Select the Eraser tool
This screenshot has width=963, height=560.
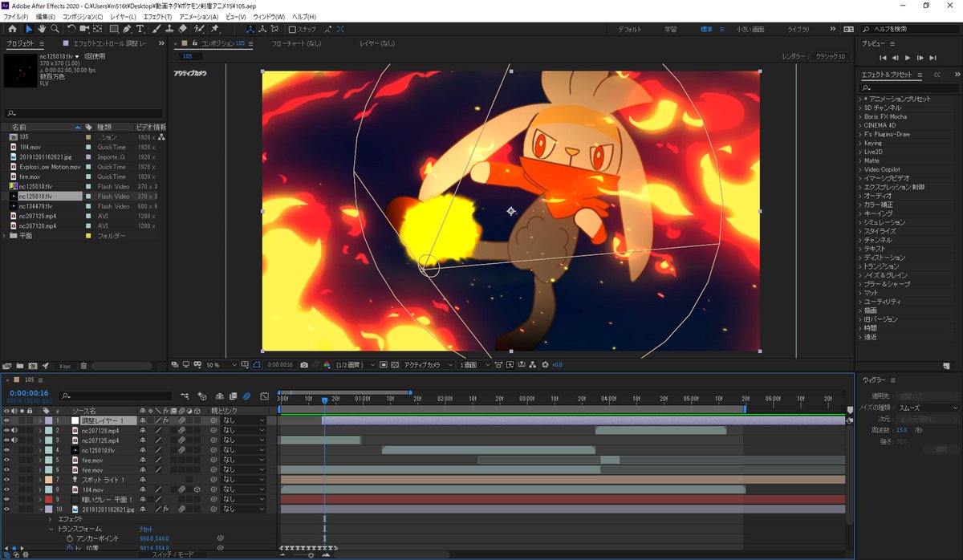point(182,29)
